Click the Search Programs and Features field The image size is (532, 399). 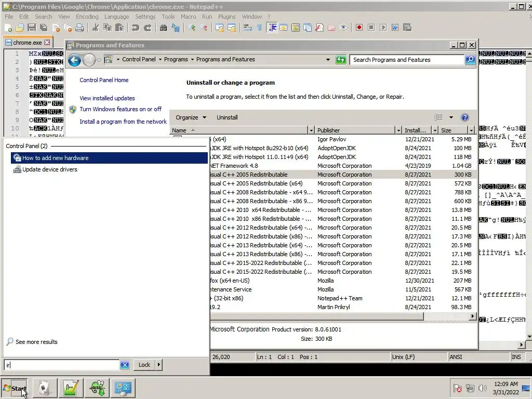tap(407, 60)
